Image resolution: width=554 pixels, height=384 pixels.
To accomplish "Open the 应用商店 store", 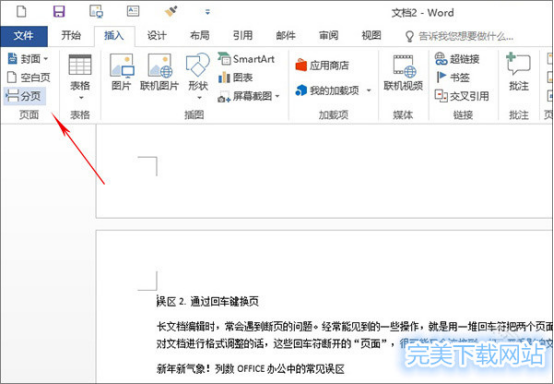I will click(322, 65).
